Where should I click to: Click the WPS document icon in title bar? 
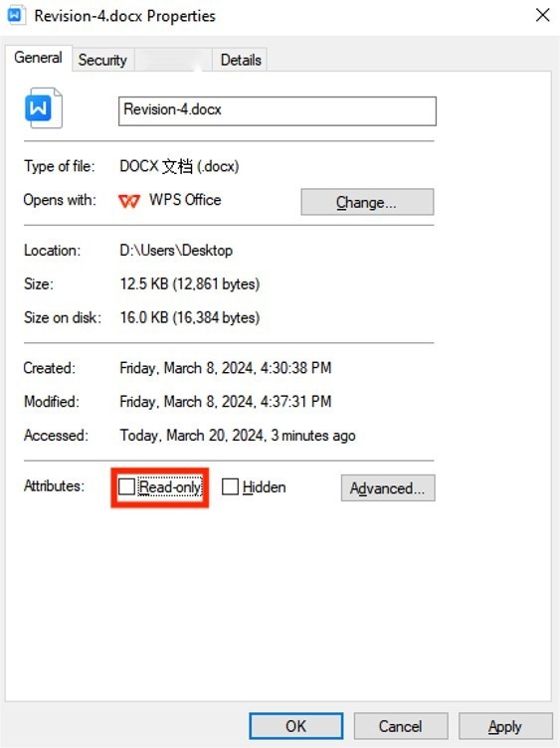(15, 15)
